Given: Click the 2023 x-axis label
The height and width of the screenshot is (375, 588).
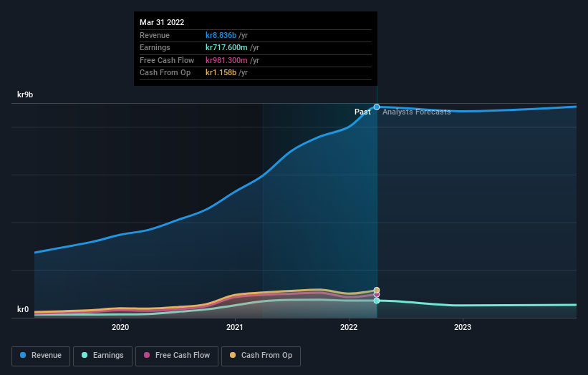Looking at the screenshot, I should (x=463, y=328).
